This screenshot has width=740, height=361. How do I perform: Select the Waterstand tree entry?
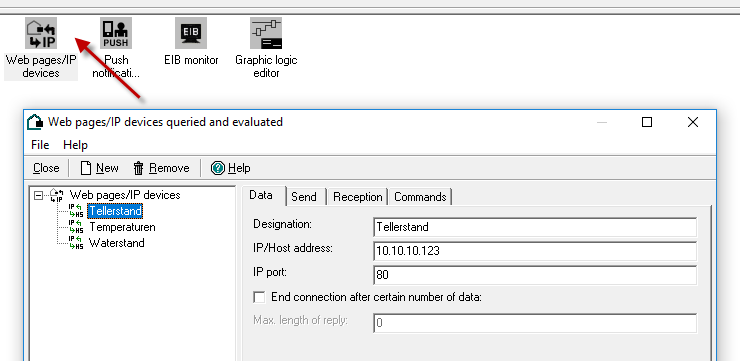click(117, 243)
